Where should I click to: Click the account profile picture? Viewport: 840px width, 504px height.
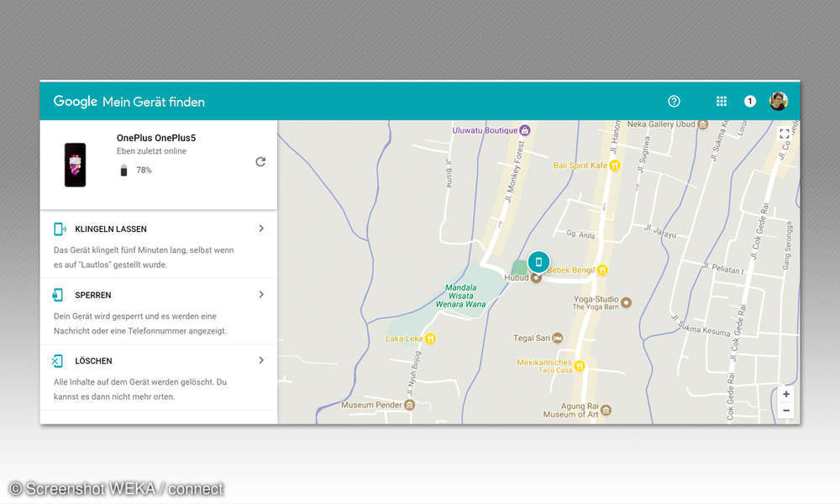coord(779,102)
